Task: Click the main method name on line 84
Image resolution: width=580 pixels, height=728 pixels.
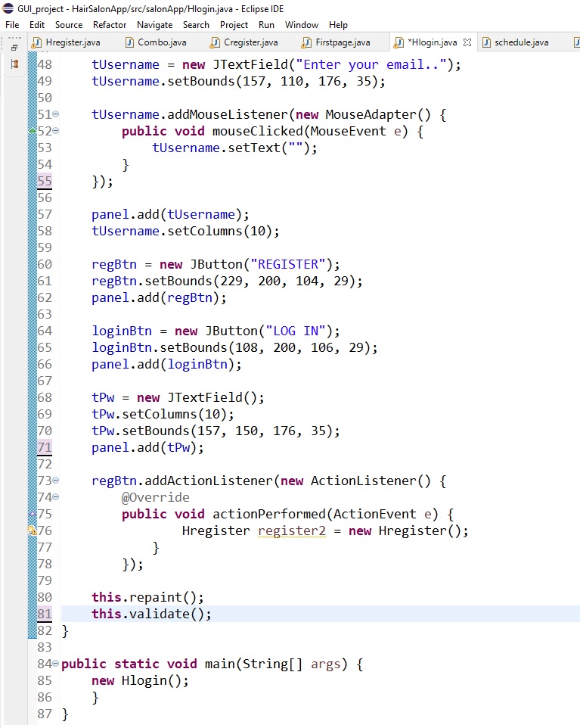Action: tap(220, 664)
